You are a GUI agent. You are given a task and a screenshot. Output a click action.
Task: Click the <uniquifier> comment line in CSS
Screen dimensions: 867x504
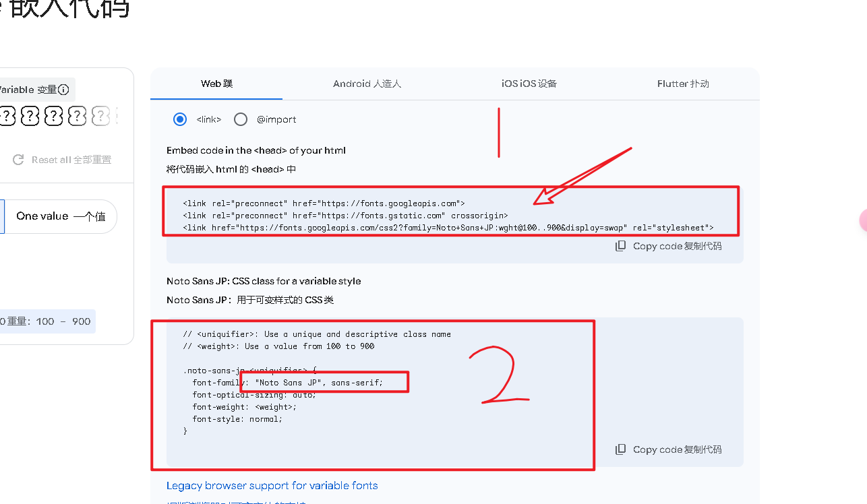[317, 334]
